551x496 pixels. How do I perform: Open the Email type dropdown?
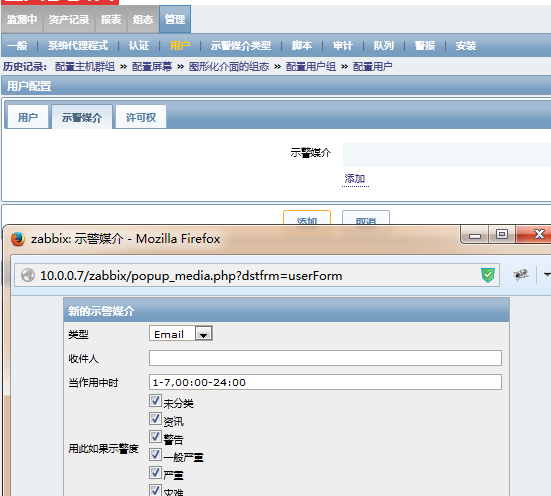point(181,334)
